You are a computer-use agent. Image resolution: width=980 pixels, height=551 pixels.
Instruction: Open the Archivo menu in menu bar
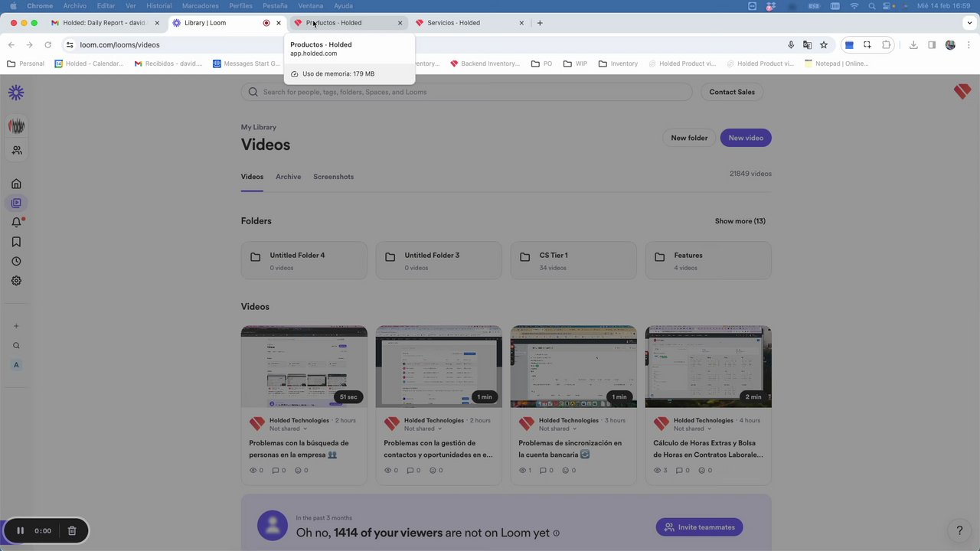(75, 5)
